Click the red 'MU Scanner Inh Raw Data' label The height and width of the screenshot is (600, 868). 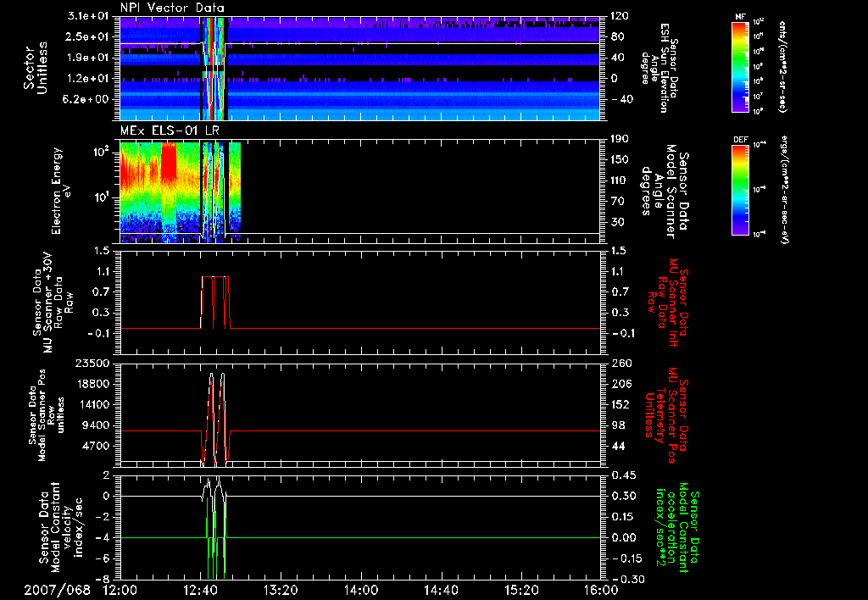coord(666,303)
